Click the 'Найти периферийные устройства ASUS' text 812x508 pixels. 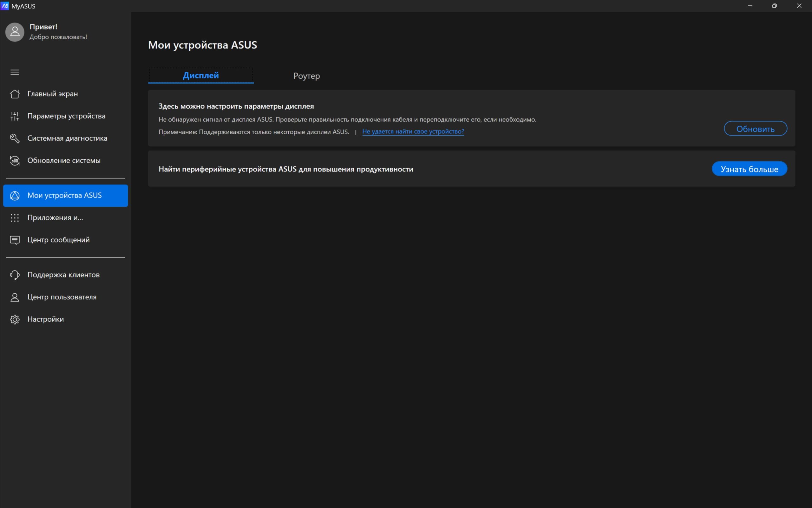point(286,169)
